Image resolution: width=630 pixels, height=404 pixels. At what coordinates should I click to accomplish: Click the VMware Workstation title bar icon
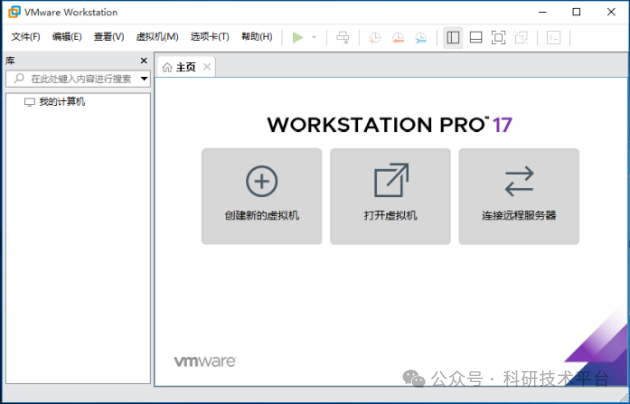coord(14,12)
